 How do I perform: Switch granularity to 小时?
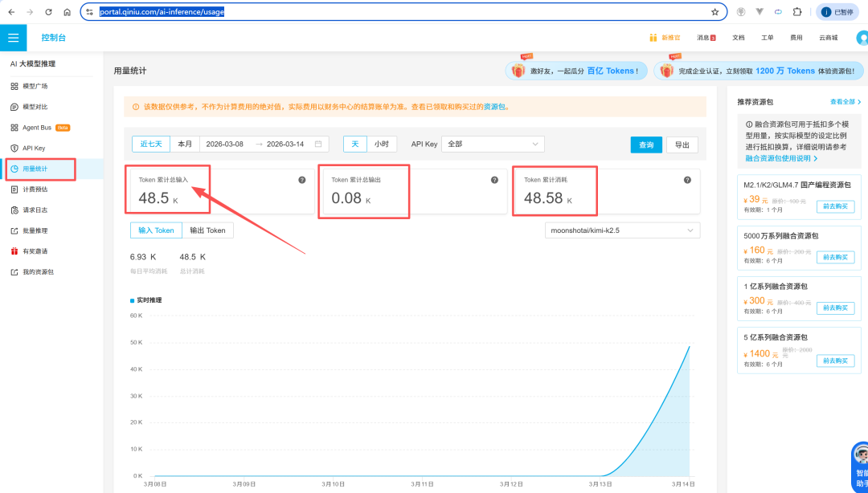pos(381,145)
